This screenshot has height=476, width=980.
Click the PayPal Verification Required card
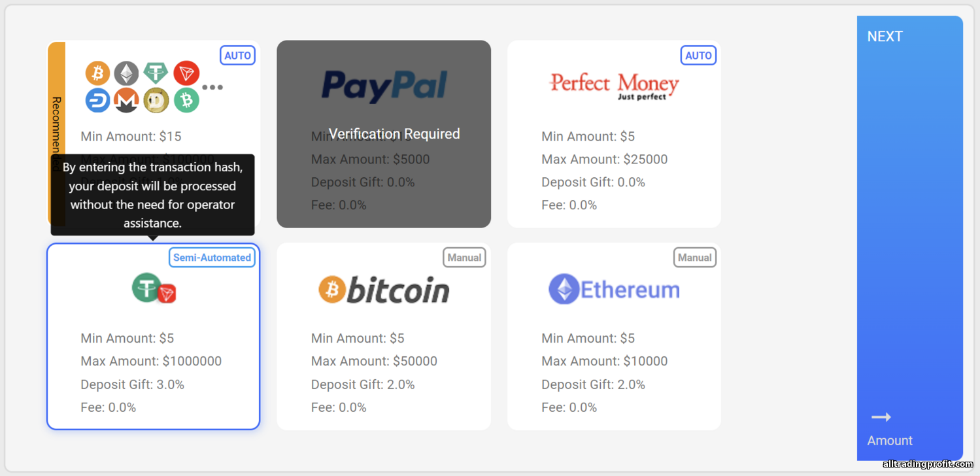point(384,134)
